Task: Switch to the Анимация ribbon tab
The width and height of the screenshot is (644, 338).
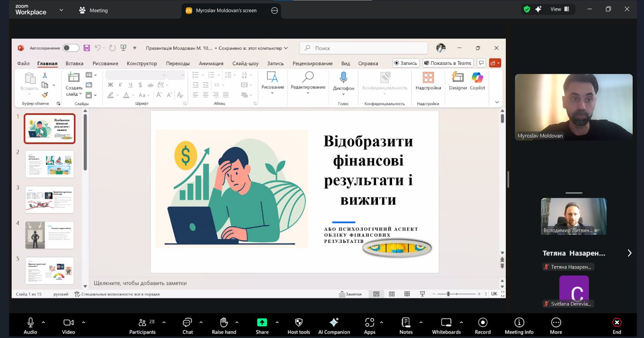Action: tap(211, 63)
